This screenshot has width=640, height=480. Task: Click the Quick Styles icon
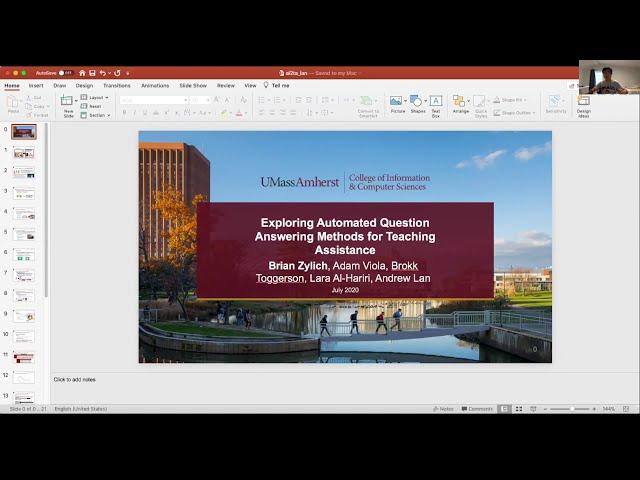coord(480,101)
